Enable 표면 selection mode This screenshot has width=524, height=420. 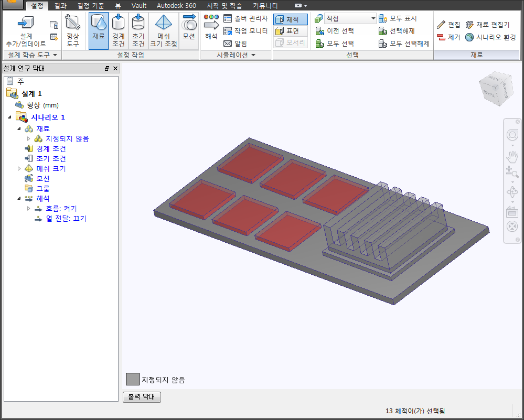pyautogui.click(x=291, y=31)
